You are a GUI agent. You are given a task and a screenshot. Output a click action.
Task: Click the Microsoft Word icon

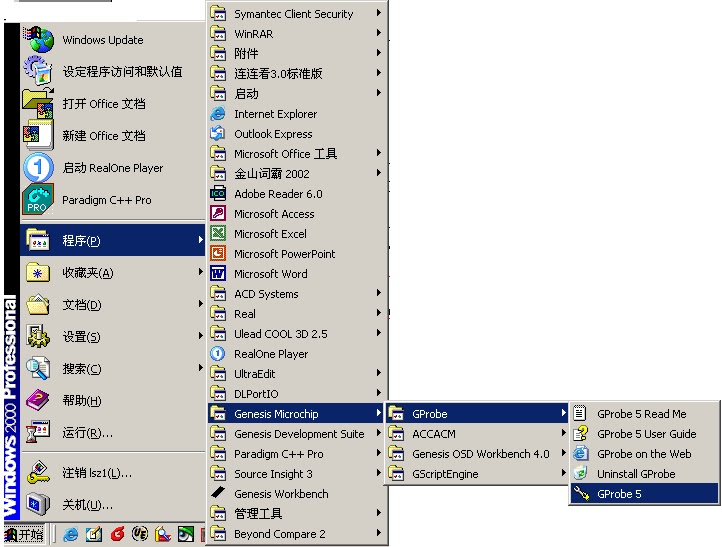(218, 274)
